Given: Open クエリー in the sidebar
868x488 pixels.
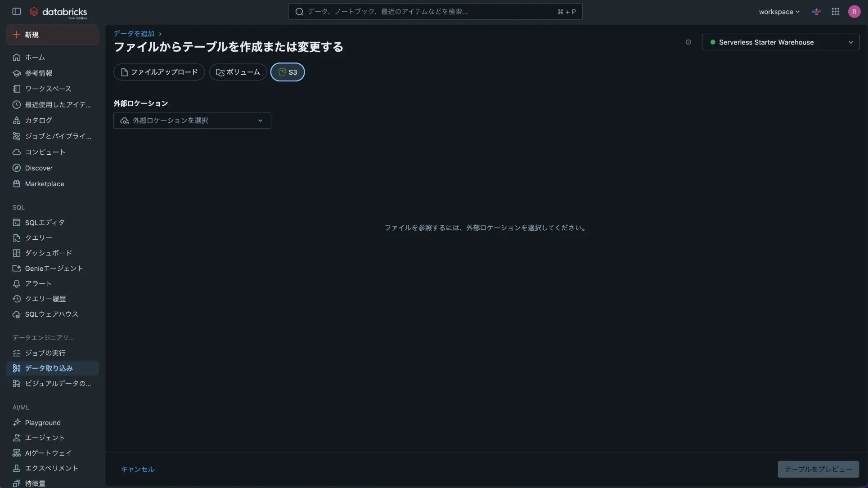Looking at the screenshot, I should click(53, 237).
